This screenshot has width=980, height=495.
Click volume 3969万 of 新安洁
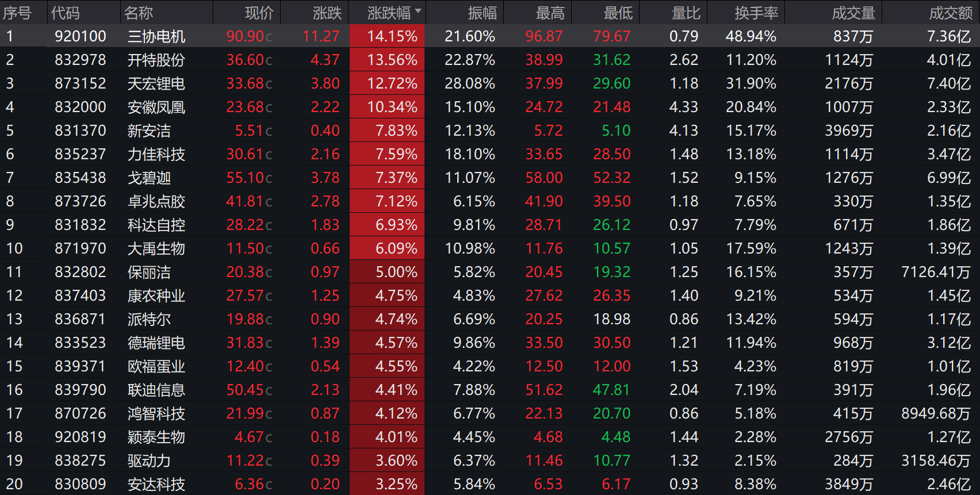[x=849, y=131]
